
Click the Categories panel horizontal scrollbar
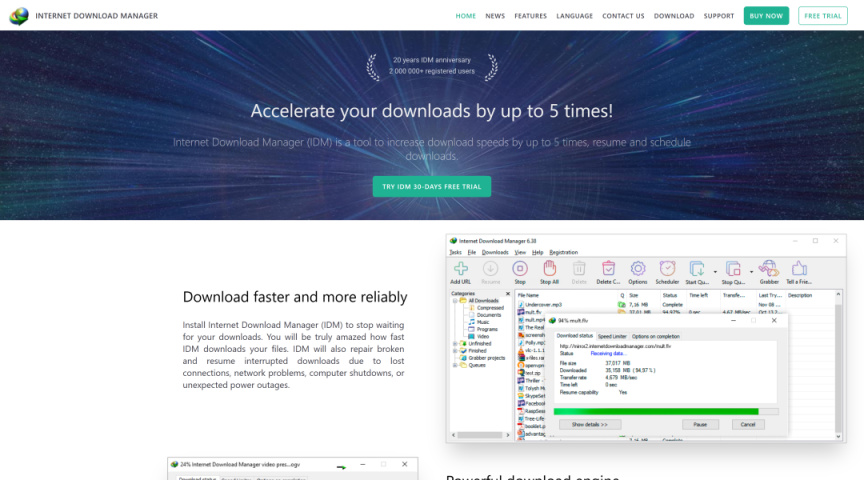[x=480, y=435]
